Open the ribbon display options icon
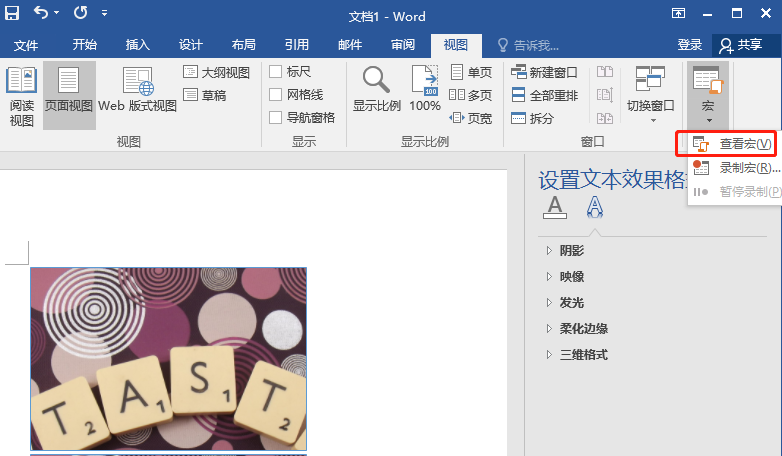Image resolution: width=782 pixels, height=456 pixels. coord(678,13)
